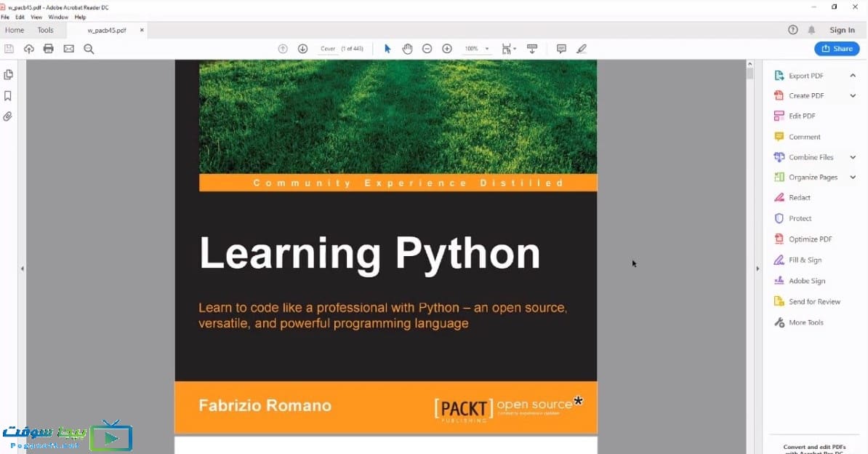The image size is (868, 454).
Task: Open the Attachments paperclip icon
Action: 8,116
